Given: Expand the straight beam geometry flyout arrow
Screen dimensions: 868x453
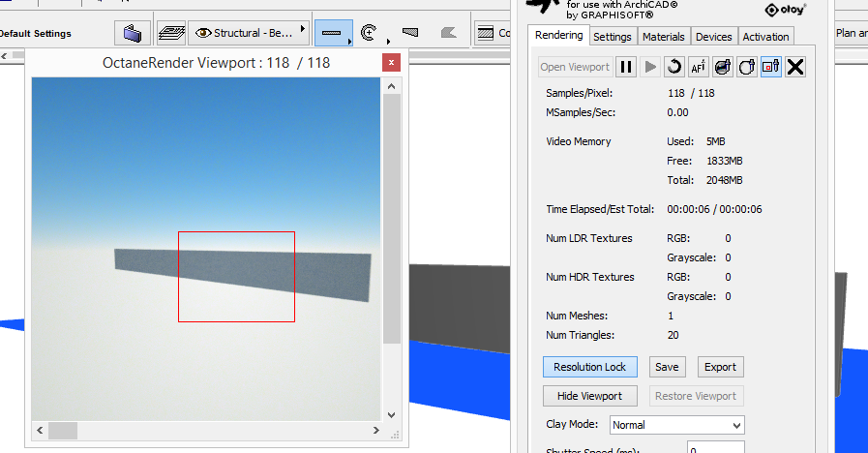Looking at the screenshot, I should (x=350, y=41).
